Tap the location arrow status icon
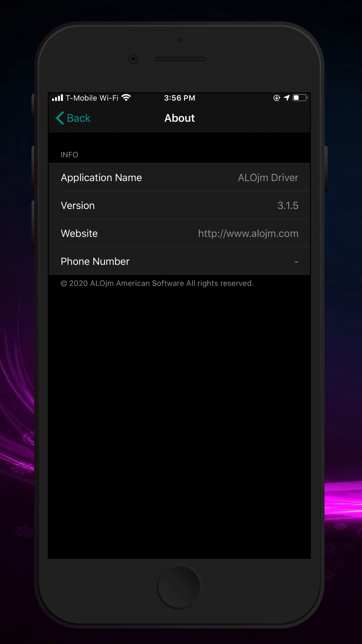This screenshot has height=644, width=362. [x=287, y=98]
